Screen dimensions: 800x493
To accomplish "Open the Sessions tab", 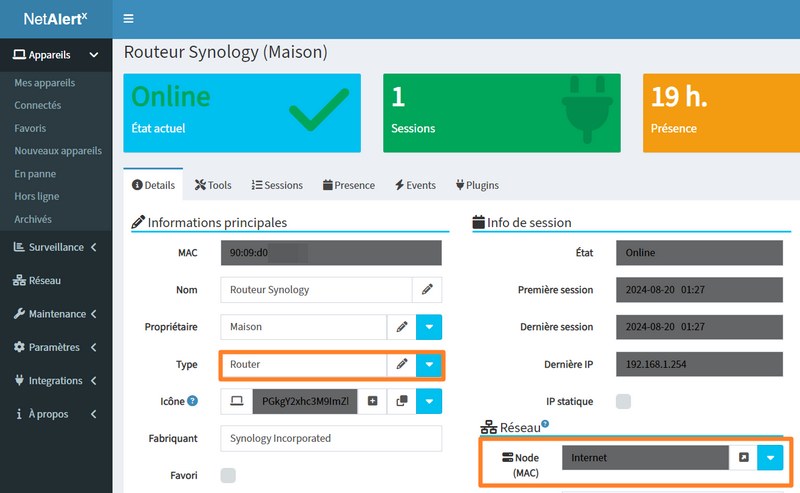I will 277,185.
